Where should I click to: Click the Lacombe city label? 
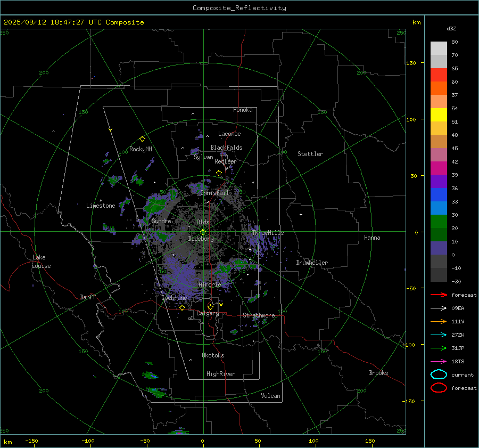tap(229, 134)
